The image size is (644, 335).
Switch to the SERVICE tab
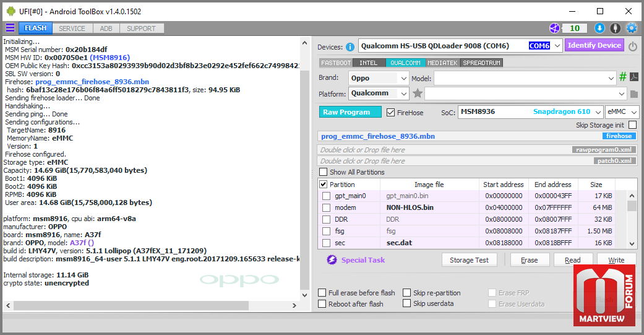pos(72,28)
